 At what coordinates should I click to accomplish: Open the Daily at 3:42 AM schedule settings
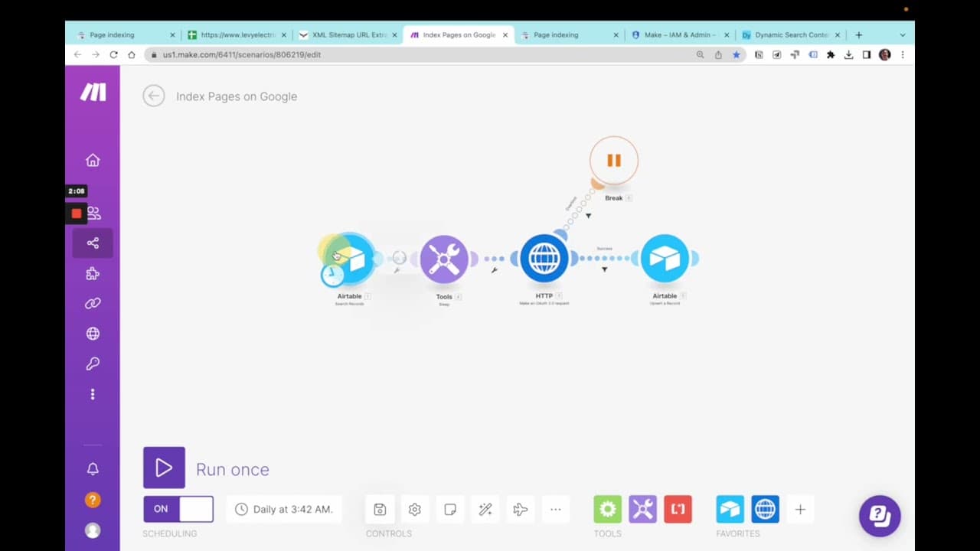tap(283, 509)
